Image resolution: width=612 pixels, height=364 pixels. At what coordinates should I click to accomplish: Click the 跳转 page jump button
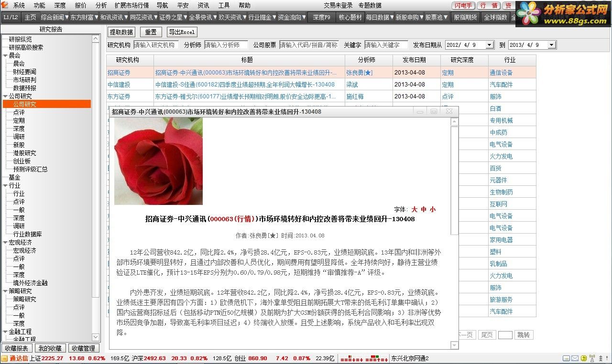point(524,335)
